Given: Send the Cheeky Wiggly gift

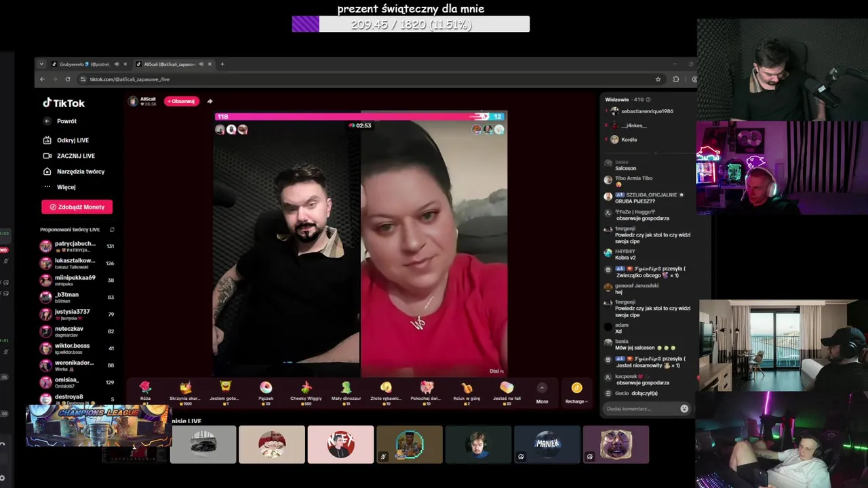Looking at the screenshot, I should 306,391.
